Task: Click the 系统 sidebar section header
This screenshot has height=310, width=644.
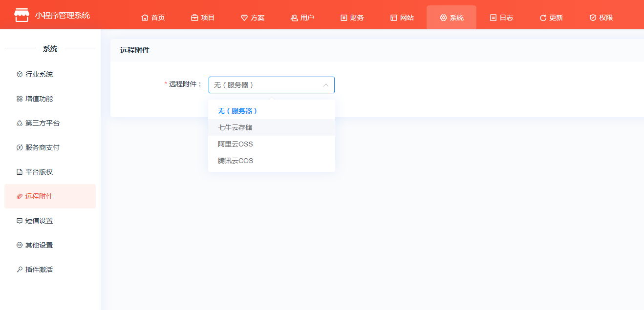Action: click(x=50, y=49)
